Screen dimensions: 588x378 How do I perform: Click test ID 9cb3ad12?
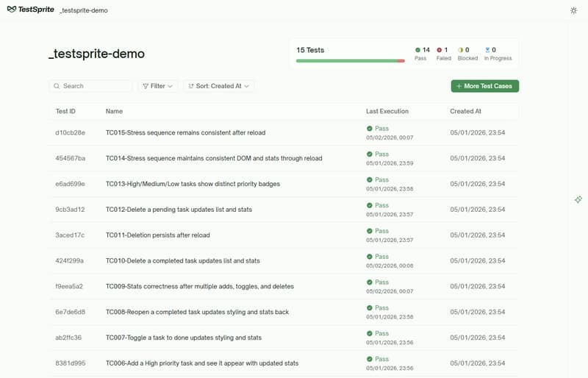coord(70,210)
